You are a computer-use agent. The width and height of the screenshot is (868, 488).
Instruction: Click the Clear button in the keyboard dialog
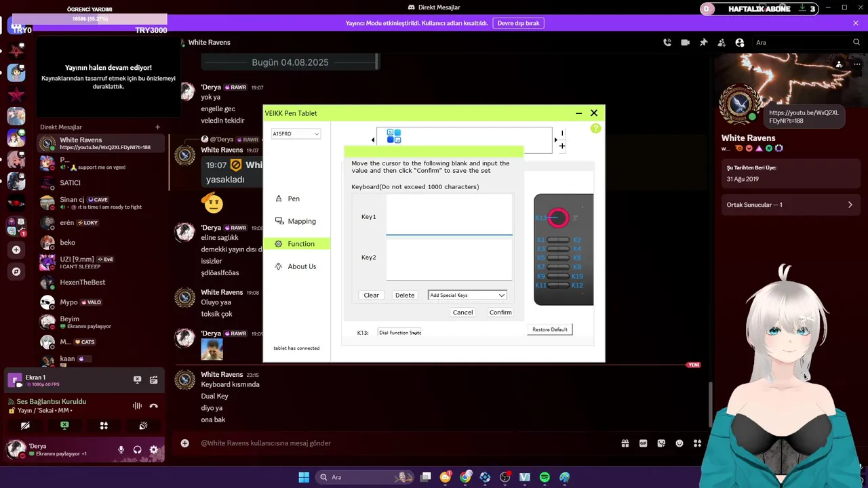(371, 296)
